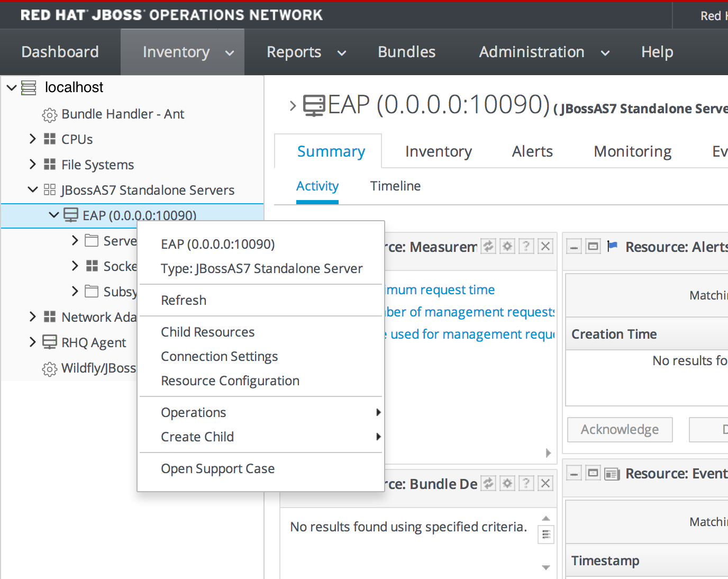Choose Connection Settings in the context menu

click(261, 356)
